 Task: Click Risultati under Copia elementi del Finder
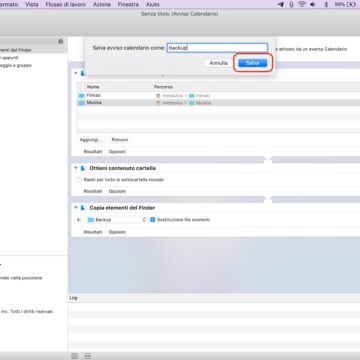(x=93, y=232)
